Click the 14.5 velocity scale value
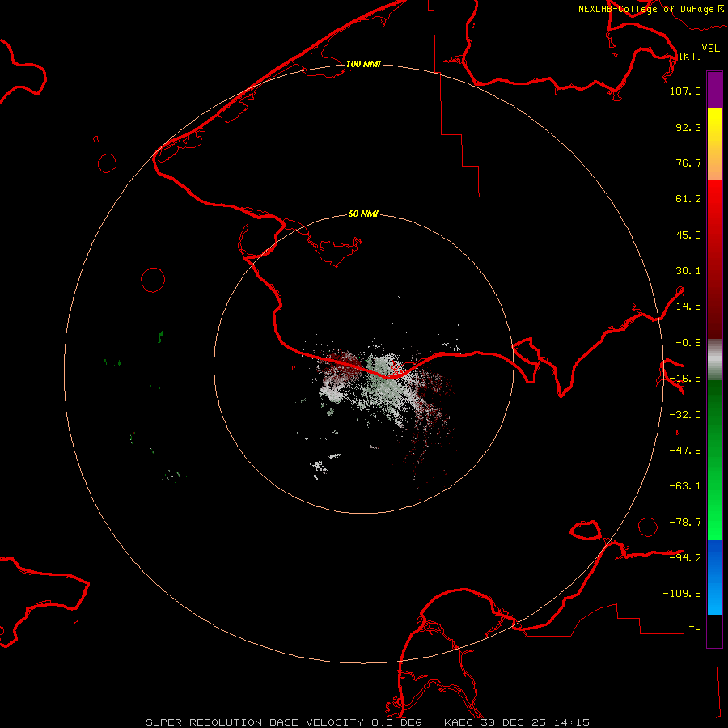The image size is (728, 728). 688,307
